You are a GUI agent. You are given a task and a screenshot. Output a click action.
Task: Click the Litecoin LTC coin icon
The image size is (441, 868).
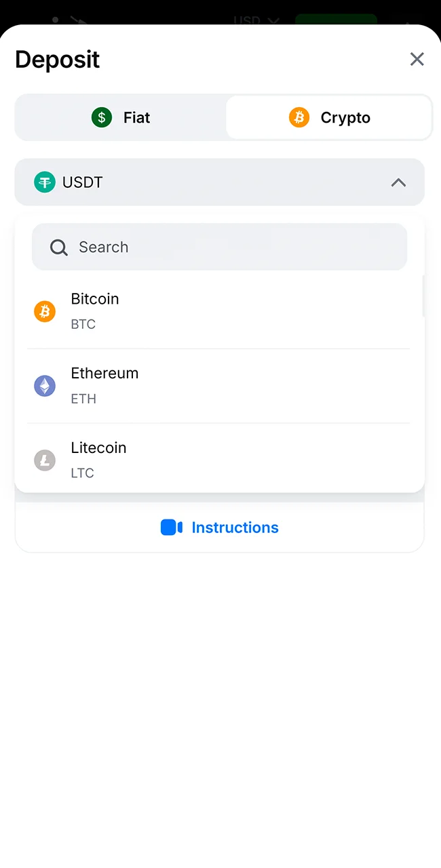44,460
